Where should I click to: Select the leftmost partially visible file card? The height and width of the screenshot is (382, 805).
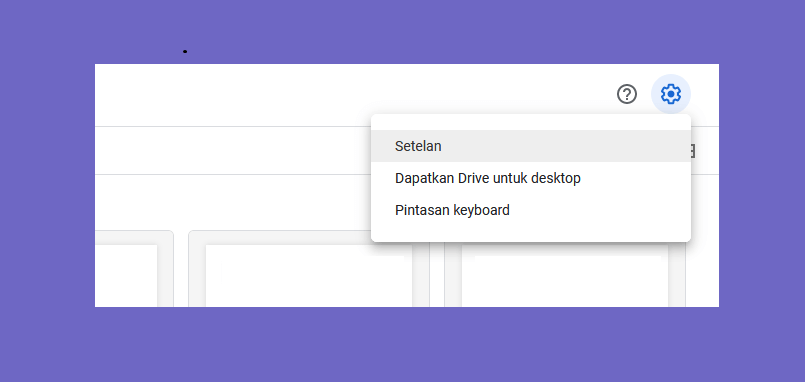pyautogui.click(x=134, y=269)
